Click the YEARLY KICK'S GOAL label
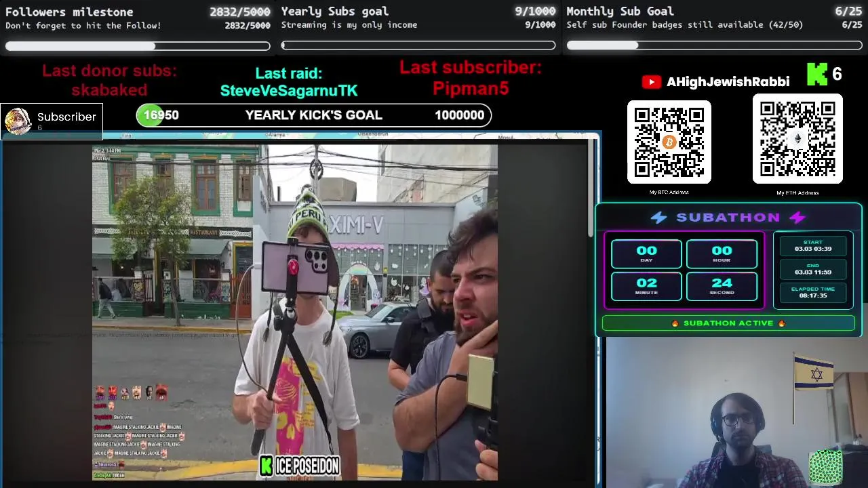 314,115
